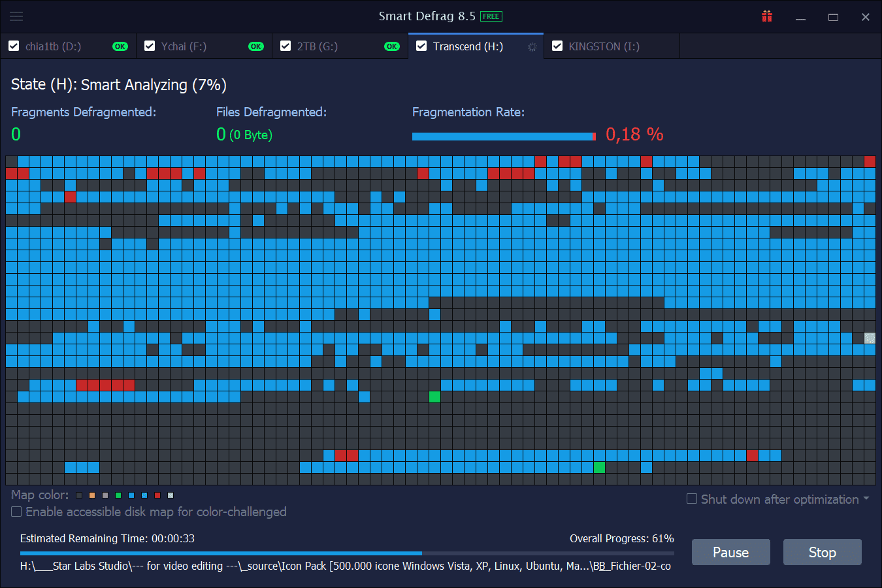Image resolution: width=882 pixels, height=588 pixels.
Task: Switch to the chia1tb (D:) tab
Action: pos(68,46)
